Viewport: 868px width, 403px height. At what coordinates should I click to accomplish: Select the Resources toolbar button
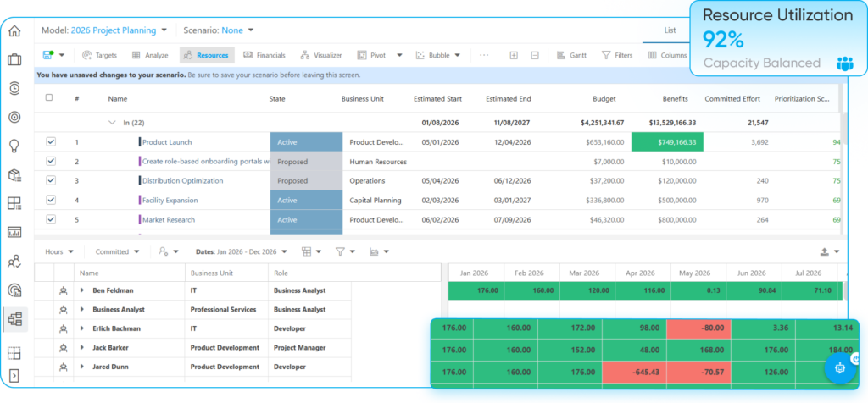tap(207, 55)
